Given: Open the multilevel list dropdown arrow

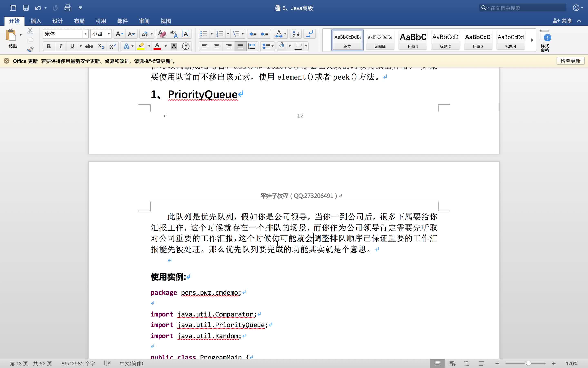Looking at the screenshot, I should tap(243, 34).
